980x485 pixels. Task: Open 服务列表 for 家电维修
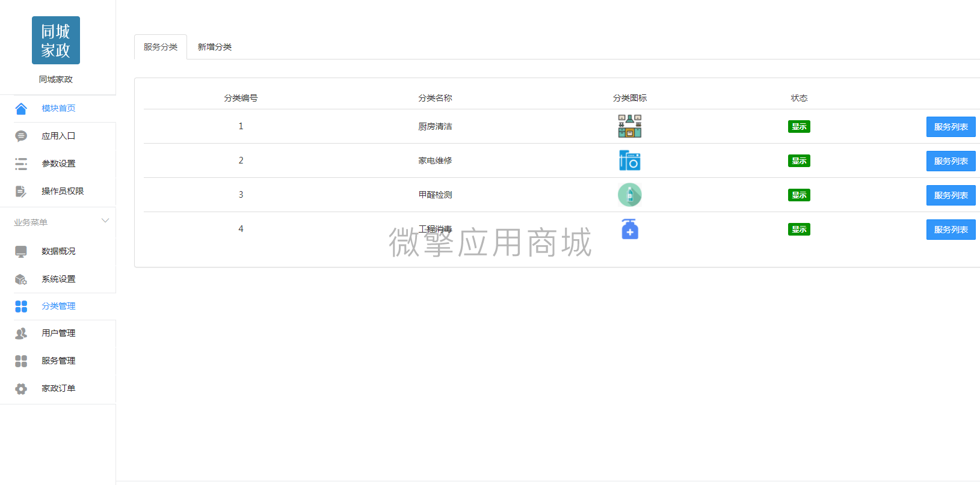pos(951,161)
